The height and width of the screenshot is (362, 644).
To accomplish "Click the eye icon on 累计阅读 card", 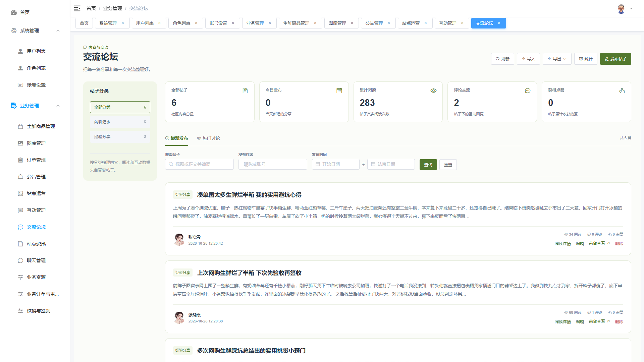I will (x=433, y=90).
